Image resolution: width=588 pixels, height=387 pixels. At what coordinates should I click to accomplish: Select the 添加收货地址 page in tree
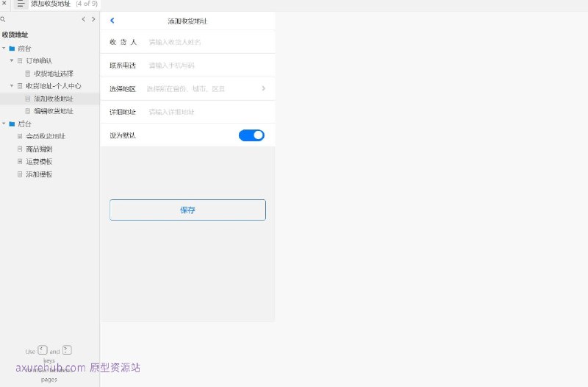(54, 99)
